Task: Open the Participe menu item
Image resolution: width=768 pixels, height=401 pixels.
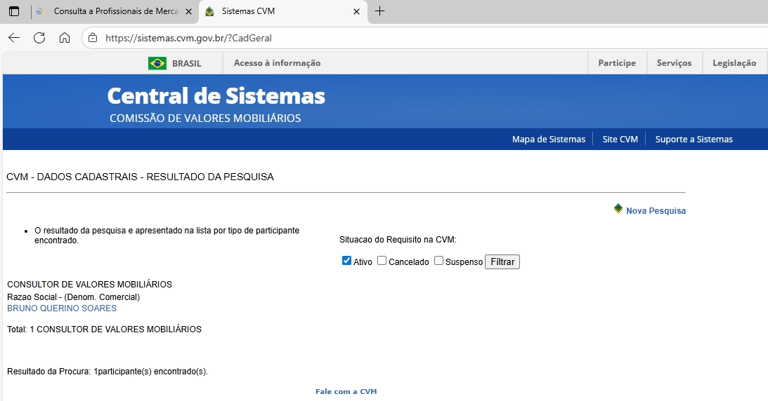Action: tap(617, 63)
